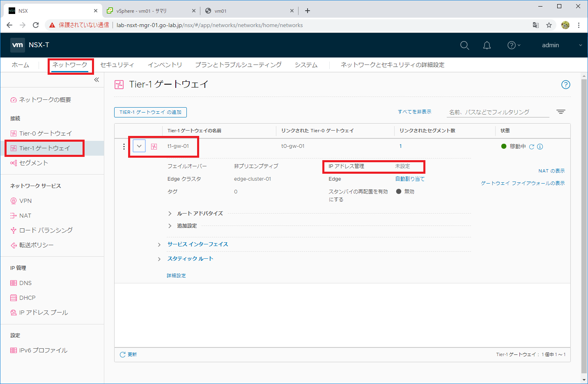Image resolution: width=588 pixels, height=384 pixels.
Task: Click the translate page icon in address bar
Action: 536,25
